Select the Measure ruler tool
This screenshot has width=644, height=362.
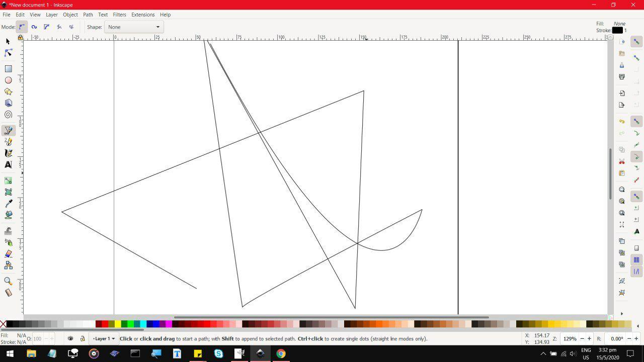tap(8, 293)
